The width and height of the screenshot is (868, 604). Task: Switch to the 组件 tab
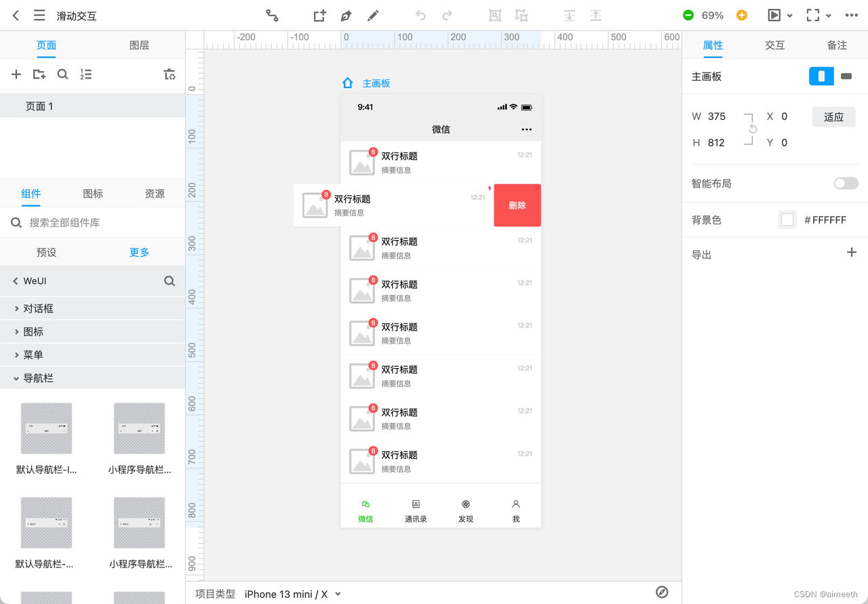point(31,193)
